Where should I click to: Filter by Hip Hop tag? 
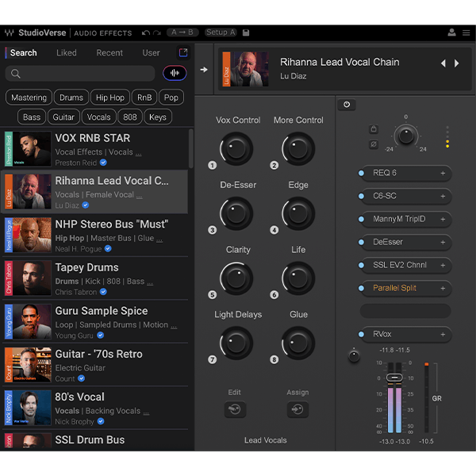110,98
